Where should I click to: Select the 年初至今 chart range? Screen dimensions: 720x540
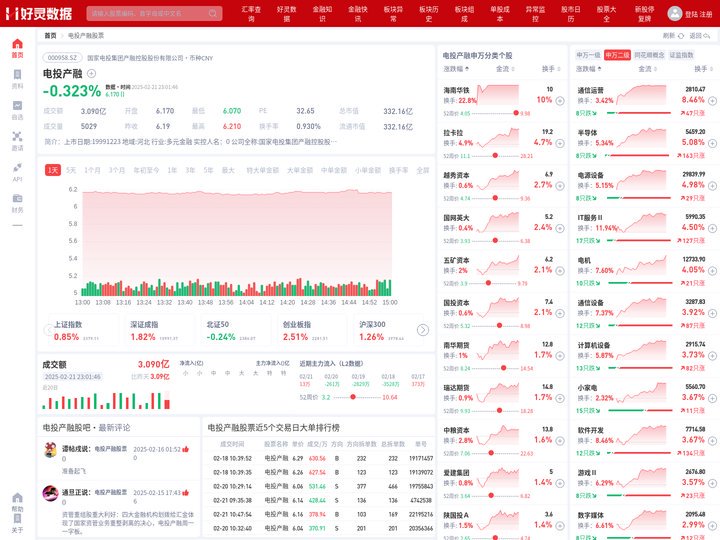pos(146,170)
